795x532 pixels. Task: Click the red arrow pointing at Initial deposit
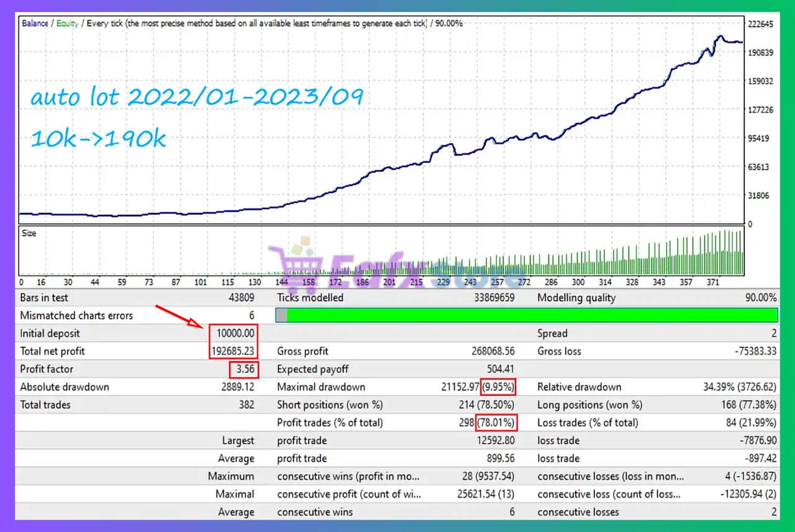(179, 315)
